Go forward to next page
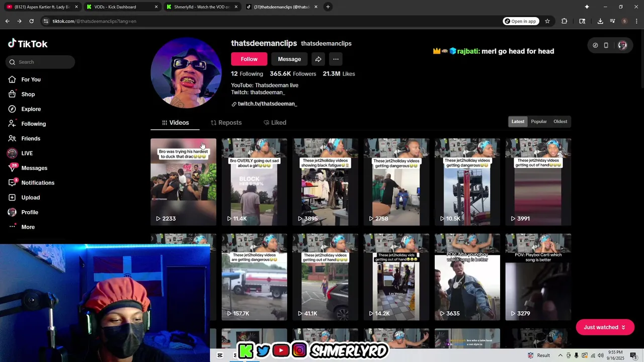Image resolution: width=644 pixels, height=362 pixels. click(x=19, y=21)
